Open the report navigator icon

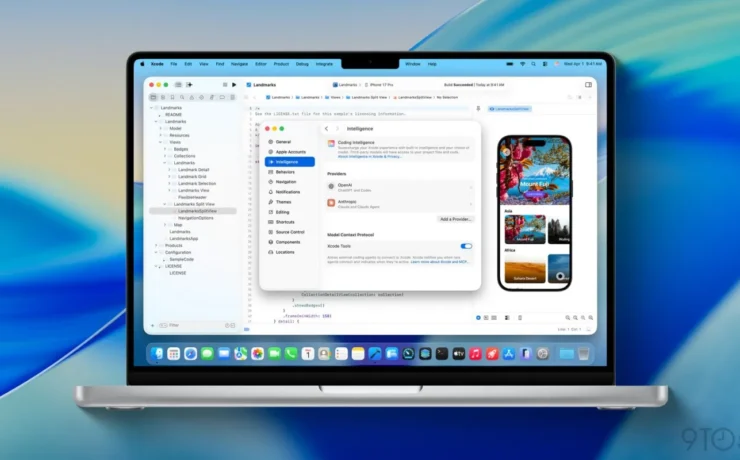click(232, 97)
